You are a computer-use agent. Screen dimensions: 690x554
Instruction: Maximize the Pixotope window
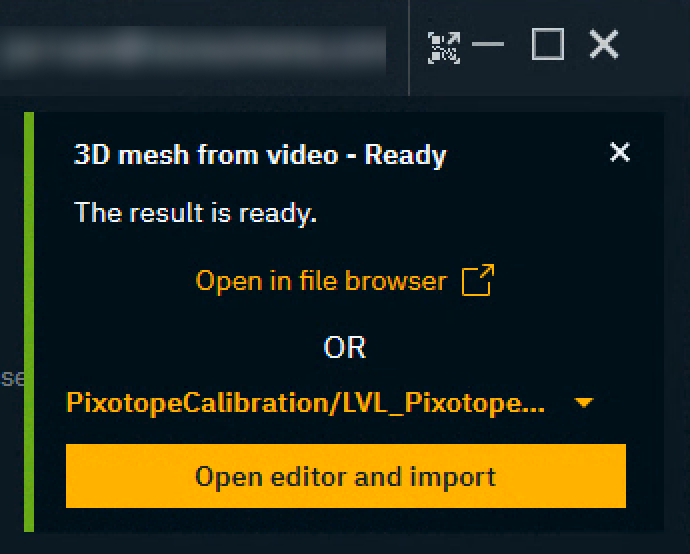pos(548,44)
